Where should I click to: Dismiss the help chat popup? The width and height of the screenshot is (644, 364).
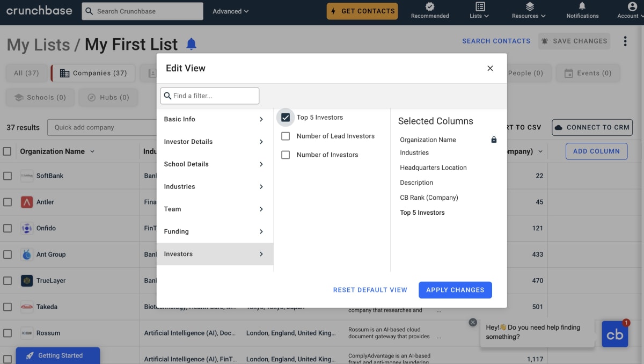[x=473, y=322]
